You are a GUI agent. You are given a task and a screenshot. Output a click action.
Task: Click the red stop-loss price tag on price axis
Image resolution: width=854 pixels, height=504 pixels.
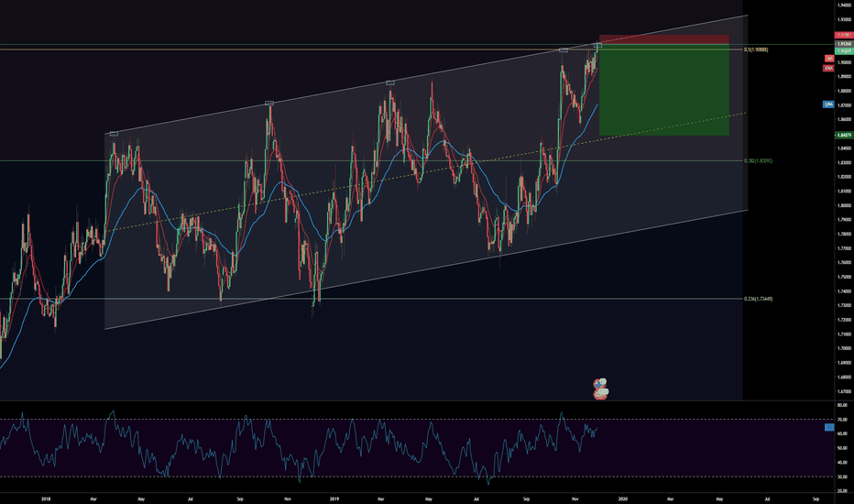[842, 35]
